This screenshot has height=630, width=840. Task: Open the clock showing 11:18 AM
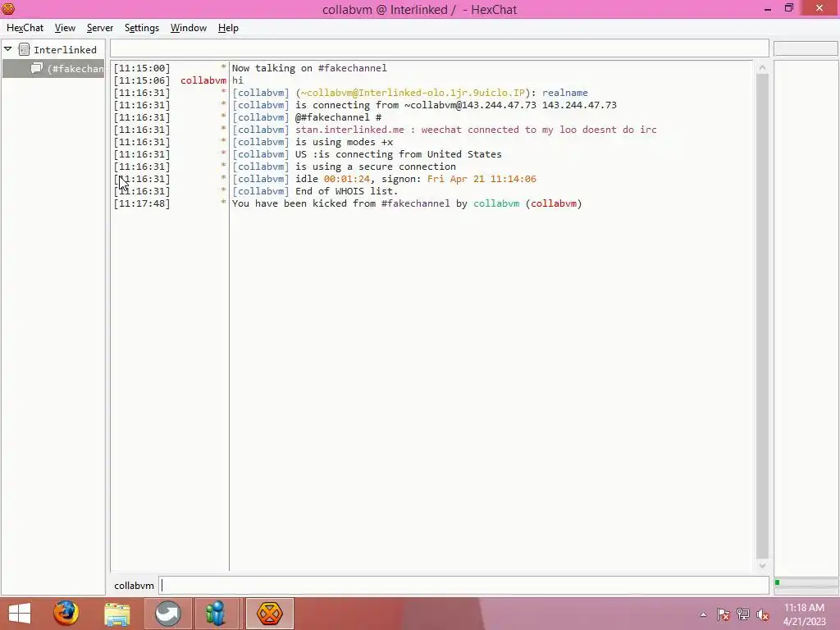click(x=804, y=614)
